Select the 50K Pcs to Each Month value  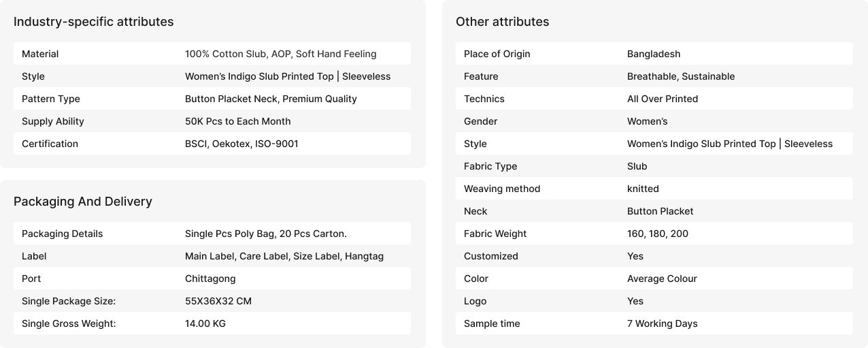(x=237, y=121)
